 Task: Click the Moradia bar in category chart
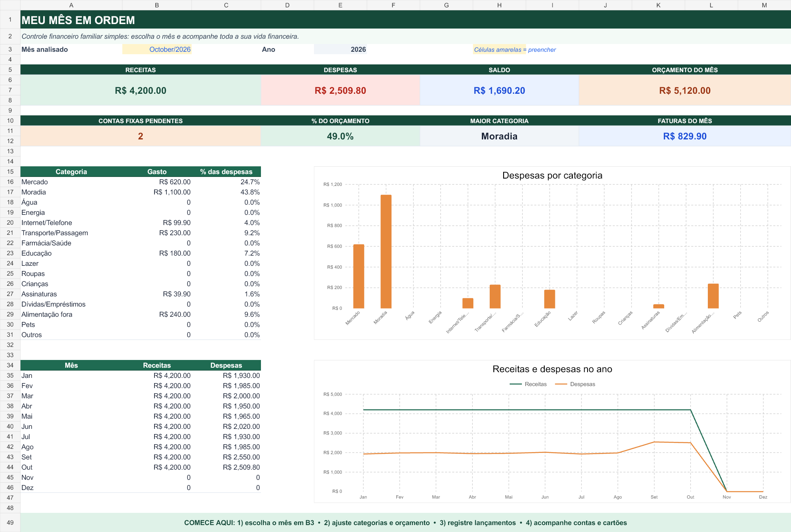(386, 251)
